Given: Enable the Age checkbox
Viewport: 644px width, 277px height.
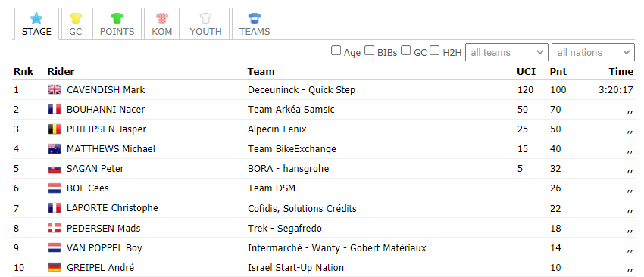Looking at the screenshot, I should (336, 51).
